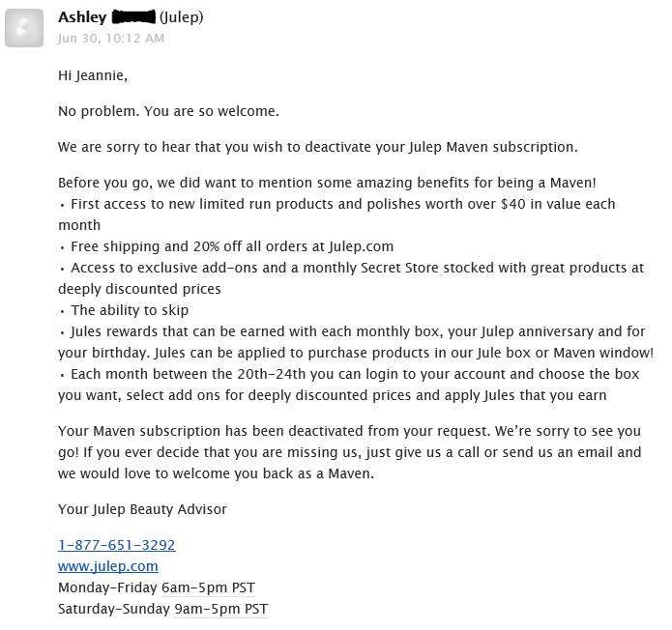The width and height of the screenshot is (672, 630).
Task: Click the (Julep) company label
Action: [x=181, y=17]
